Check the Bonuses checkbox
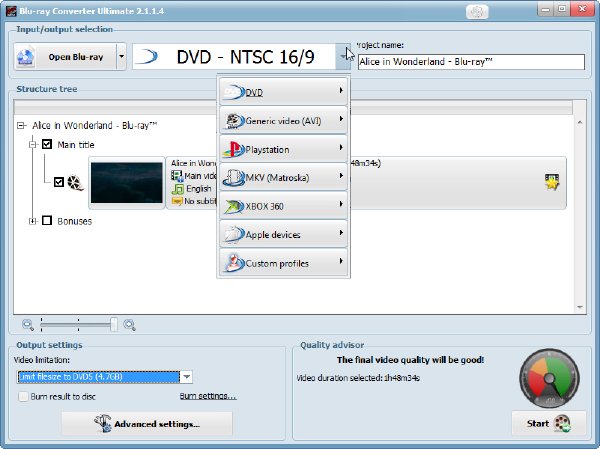The width and height of the screenshot is (600, 449). (x=47, y=220)
